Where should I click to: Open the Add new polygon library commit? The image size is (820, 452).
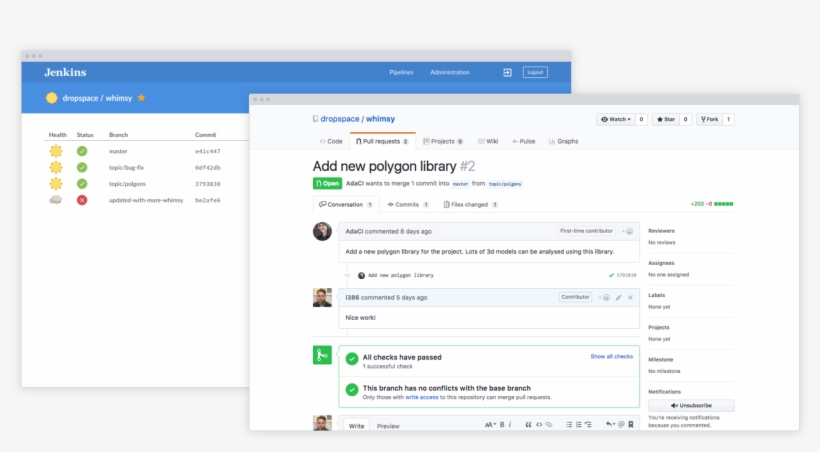[x=401, y=275]
